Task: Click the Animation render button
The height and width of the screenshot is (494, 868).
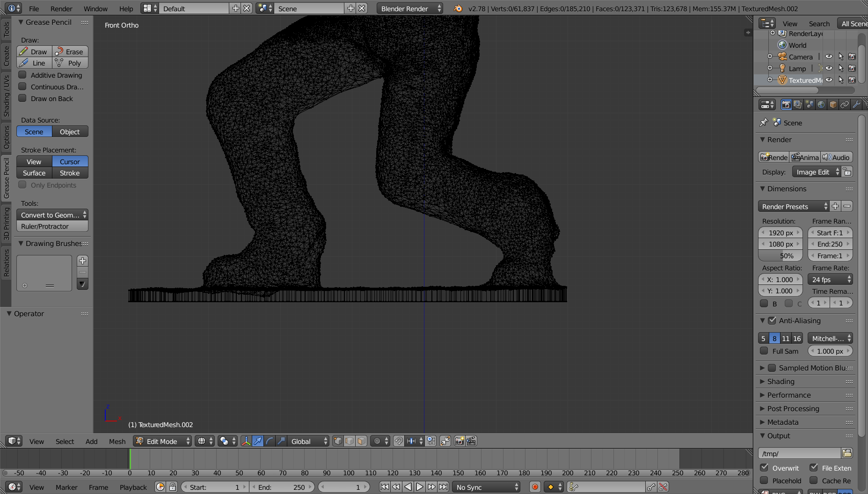Action: click(805, 157)
